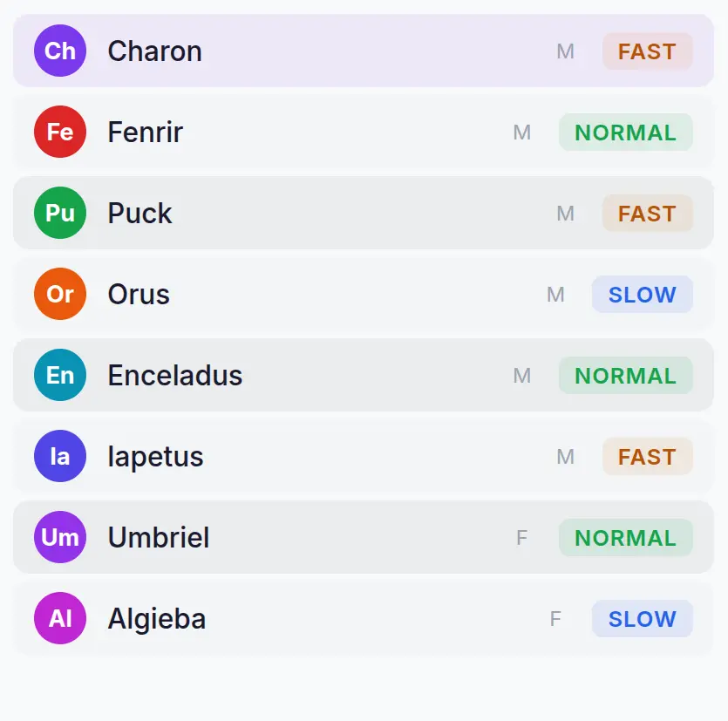Click the name Algieba

point(157,619)
